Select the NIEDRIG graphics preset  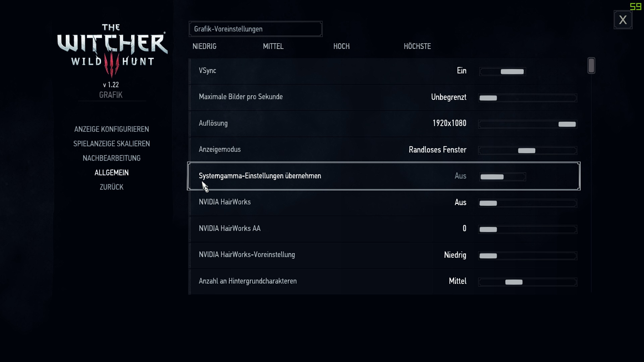click(204, 46)
